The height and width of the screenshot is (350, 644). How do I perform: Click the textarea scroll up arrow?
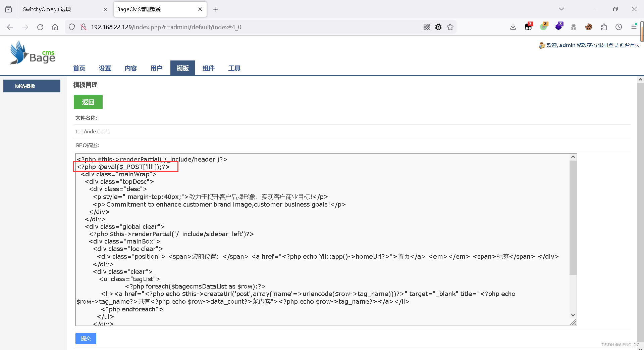tap(573, 157)
